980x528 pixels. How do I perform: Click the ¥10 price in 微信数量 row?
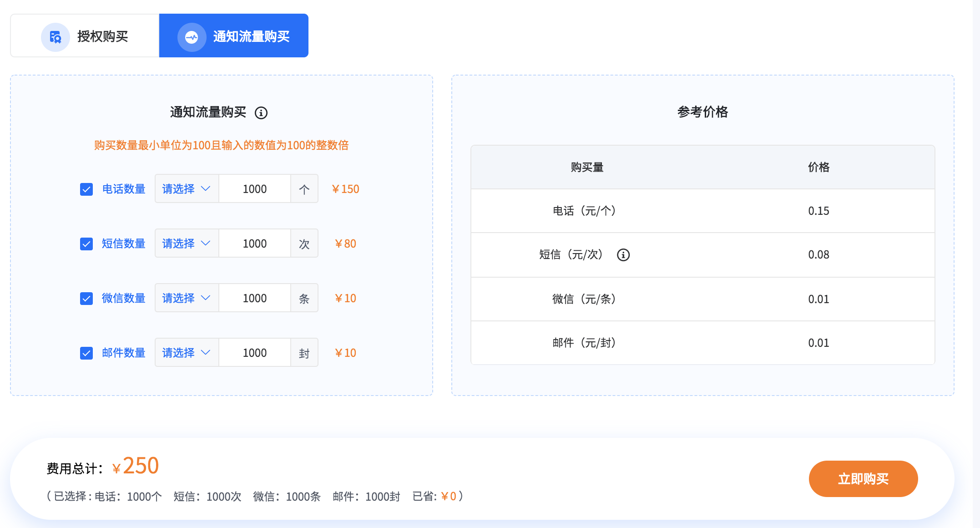point(345,298)
